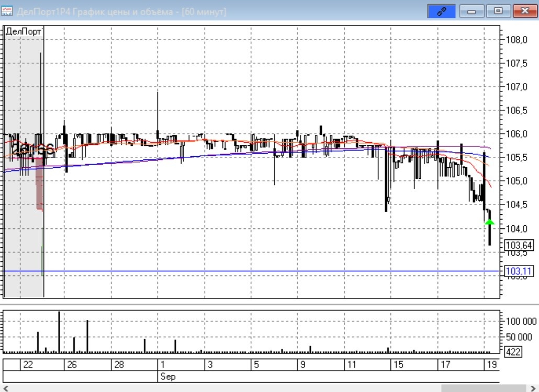Click the horizontal scrollbar thumb
539x392 pixels.
[484, 388]
